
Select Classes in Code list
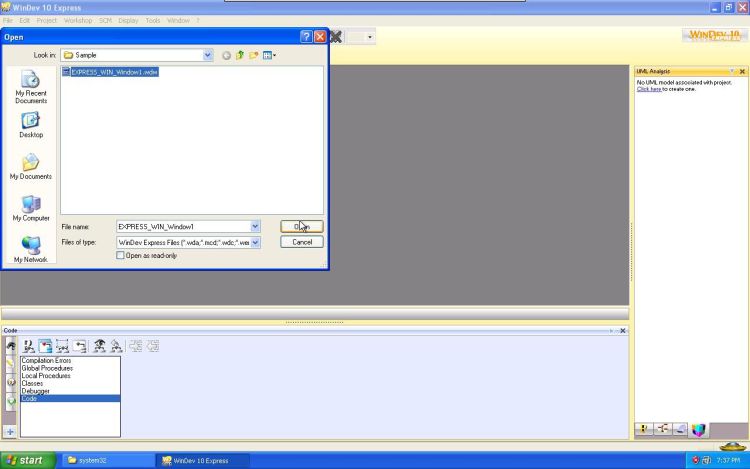[32, 383]
